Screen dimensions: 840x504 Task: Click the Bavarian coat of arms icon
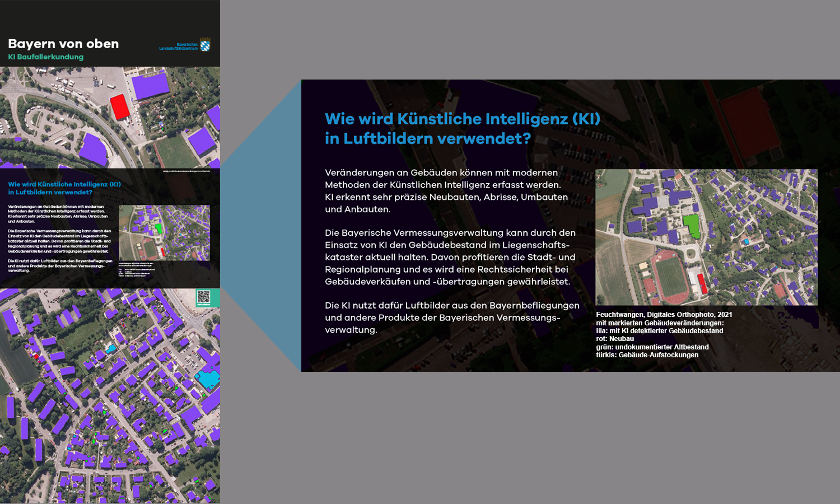(205, 45)
